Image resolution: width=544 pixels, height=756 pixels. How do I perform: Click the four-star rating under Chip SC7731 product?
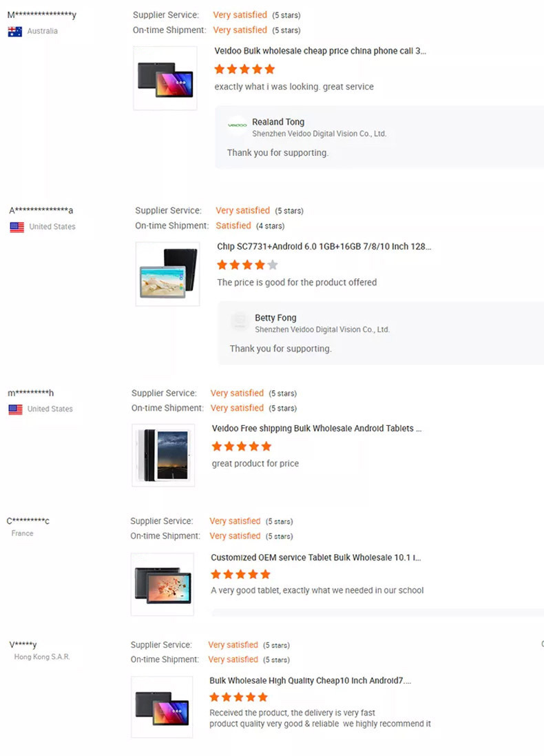(247, 265)
